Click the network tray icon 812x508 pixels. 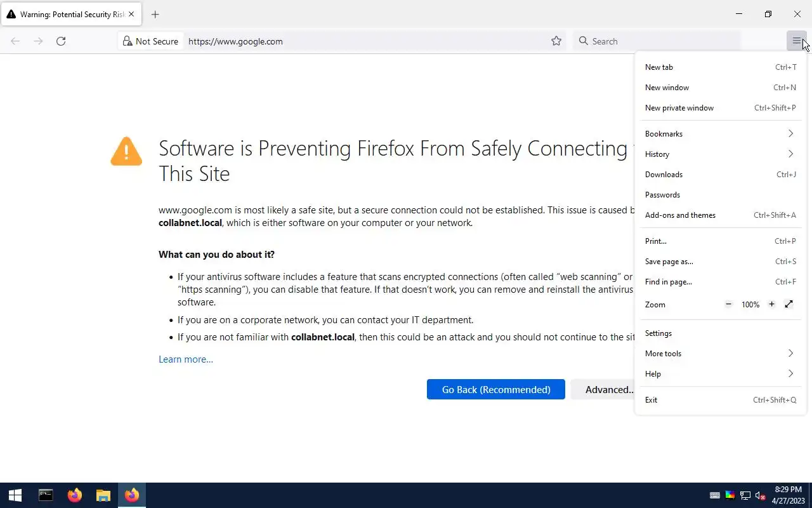tap(745, 495)
